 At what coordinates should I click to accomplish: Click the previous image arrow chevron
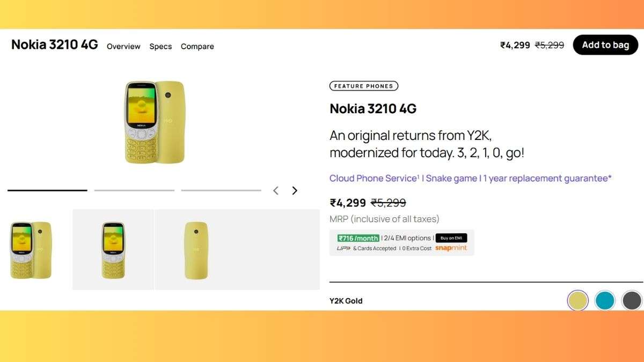(276, 190)
